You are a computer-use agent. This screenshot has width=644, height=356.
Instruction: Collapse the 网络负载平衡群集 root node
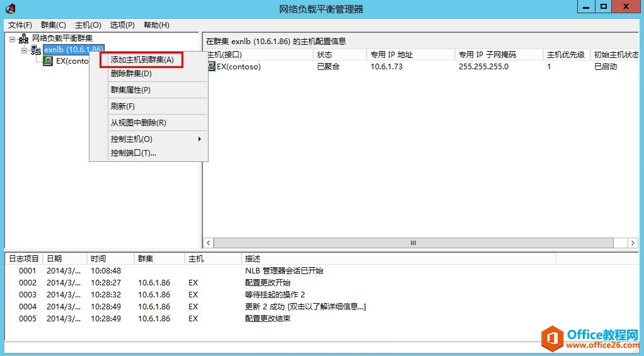click(x=13, y=39)
